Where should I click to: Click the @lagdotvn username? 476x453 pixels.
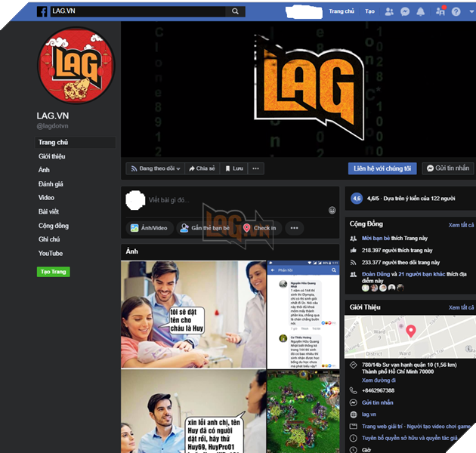click(x=52, y=126)
